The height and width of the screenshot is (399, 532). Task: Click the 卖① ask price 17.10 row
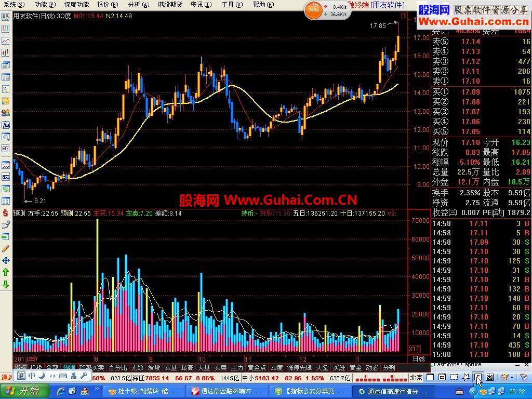(x=481, y=81)
